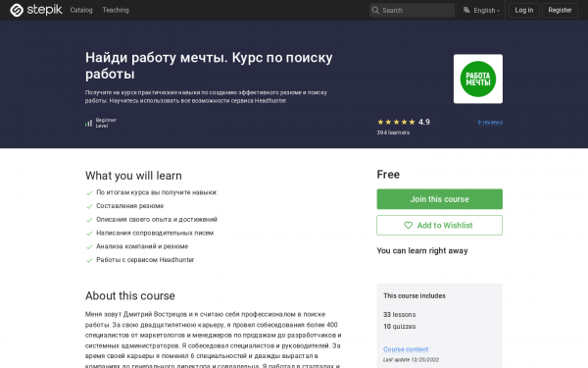Click the language translate icon

click(x=466, y=10)
